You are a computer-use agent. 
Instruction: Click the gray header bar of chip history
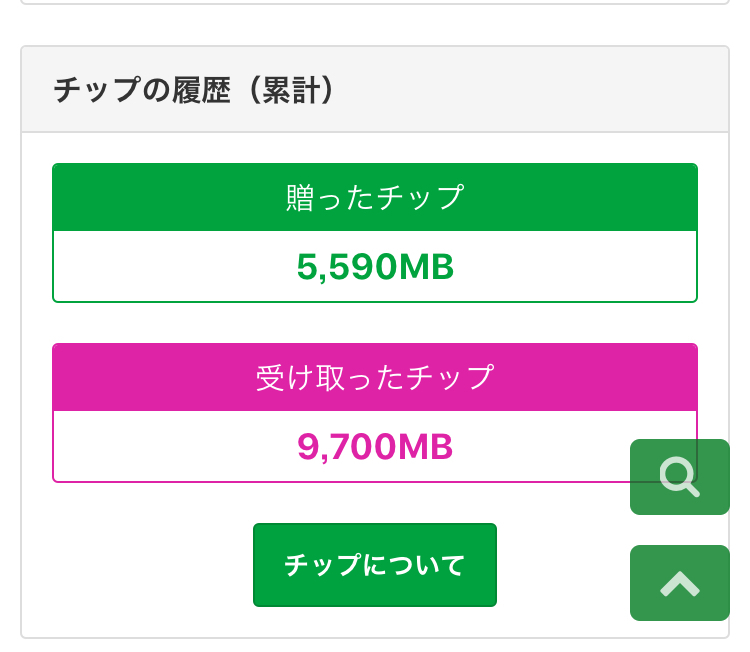tap(500, 90)
